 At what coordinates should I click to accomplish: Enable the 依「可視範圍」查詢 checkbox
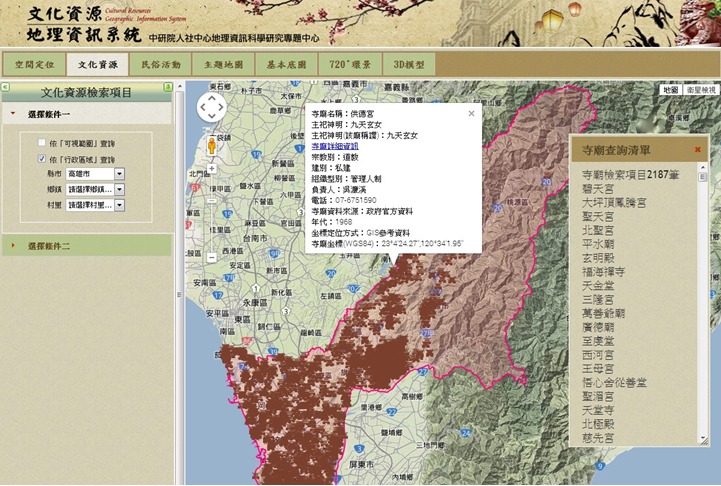[x=42, y=142]
